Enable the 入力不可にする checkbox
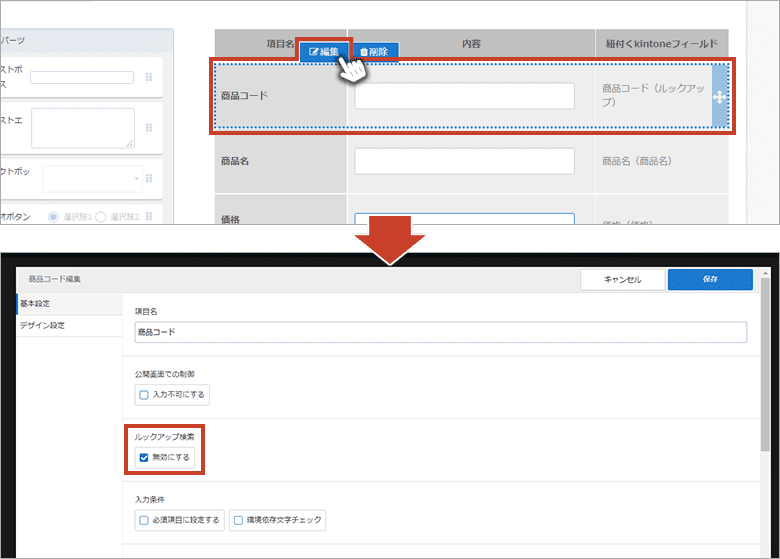Screen dimensions: 780x559 point(144,394)
